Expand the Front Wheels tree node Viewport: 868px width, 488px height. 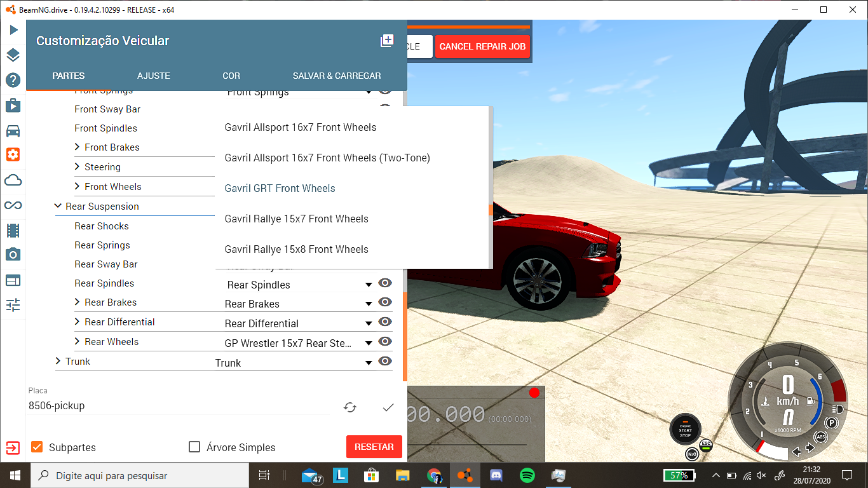pos(78,186)
